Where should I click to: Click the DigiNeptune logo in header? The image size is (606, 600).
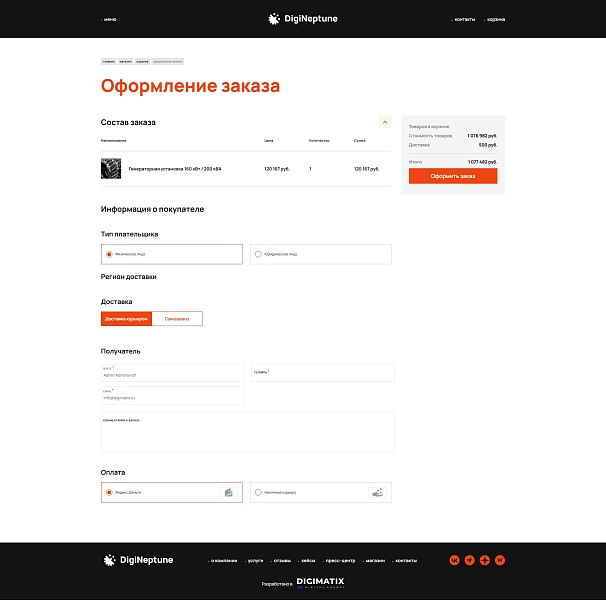point(303,19)
